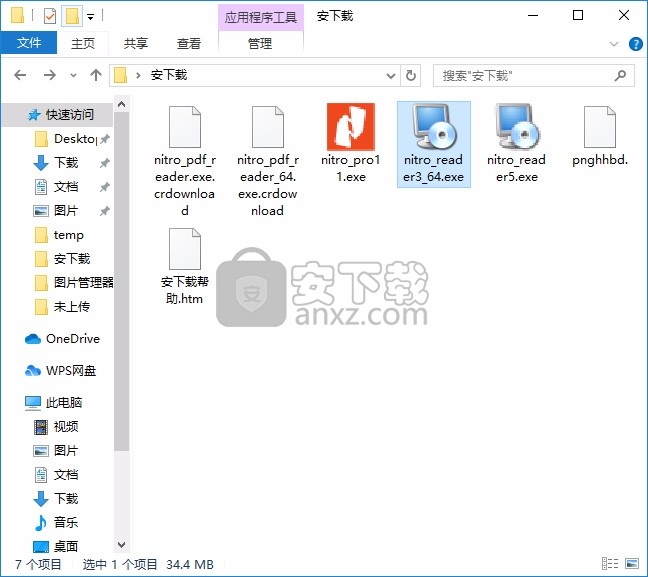The image size is (648, 577).
Task: Open recent locations dropdown arrow
Action: (x=73, y=75)
